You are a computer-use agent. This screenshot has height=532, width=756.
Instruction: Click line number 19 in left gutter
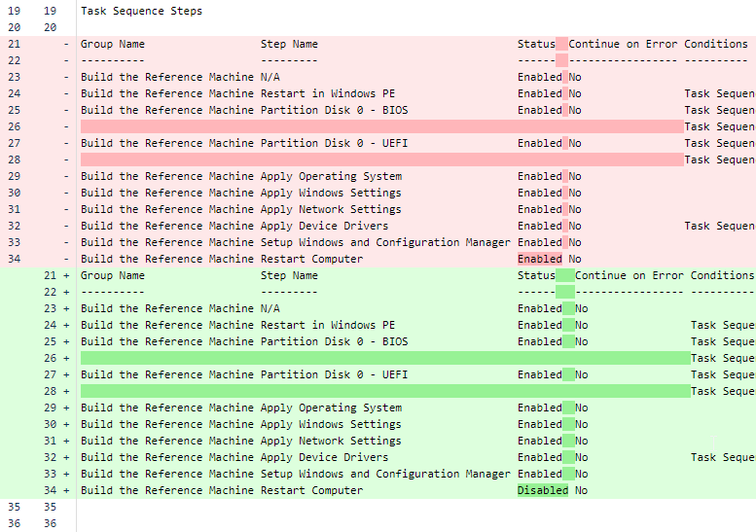click(x=15, y=11)
